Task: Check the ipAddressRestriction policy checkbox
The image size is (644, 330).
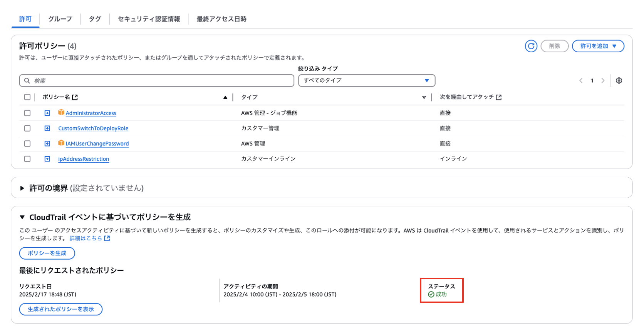Action: pyautogui.click(x=27, y=159)
